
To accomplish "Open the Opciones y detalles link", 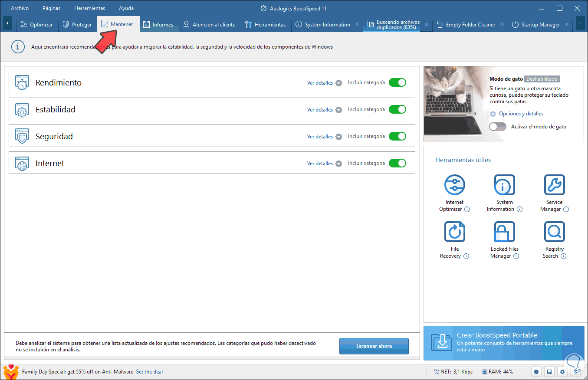I will click(521, 114).
